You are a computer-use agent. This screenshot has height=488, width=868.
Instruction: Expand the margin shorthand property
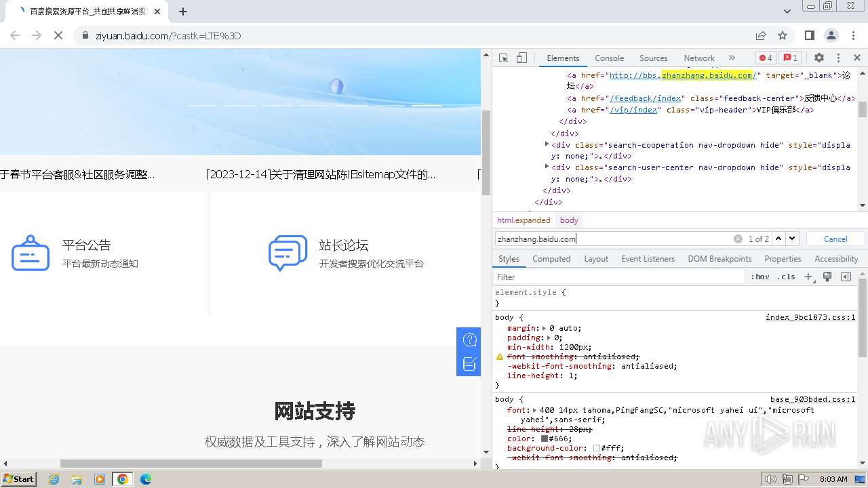pos(544,328)
